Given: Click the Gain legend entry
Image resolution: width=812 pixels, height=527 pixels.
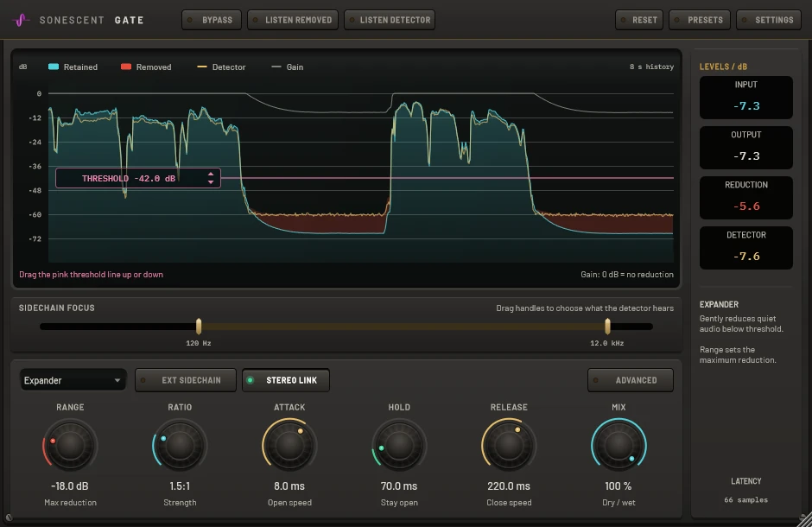Looking at the screenshot, I should point(288,67).
